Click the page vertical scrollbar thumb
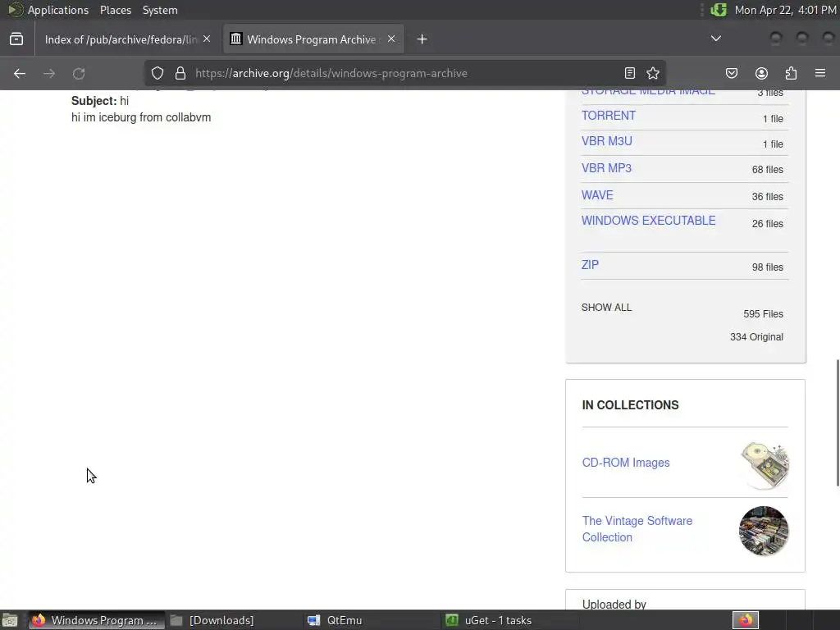840x630 pixels. pyautogui.click(x=838, y=423)
